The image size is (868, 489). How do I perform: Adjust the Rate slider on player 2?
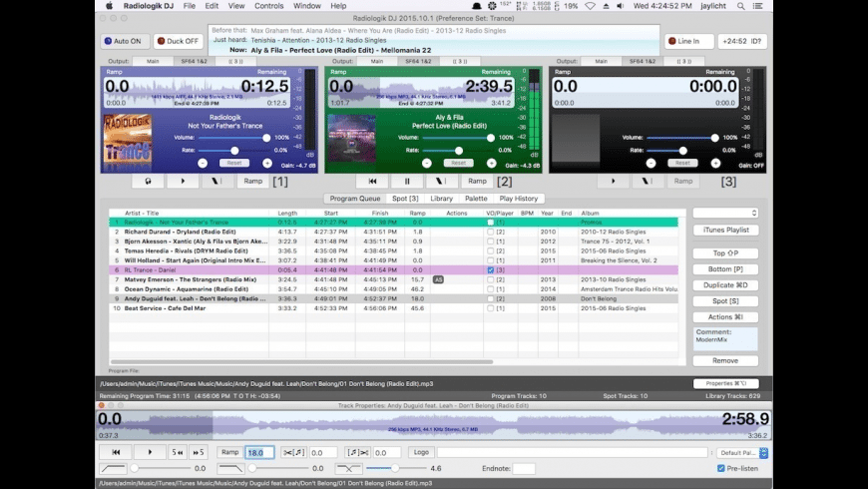(458, 151)
